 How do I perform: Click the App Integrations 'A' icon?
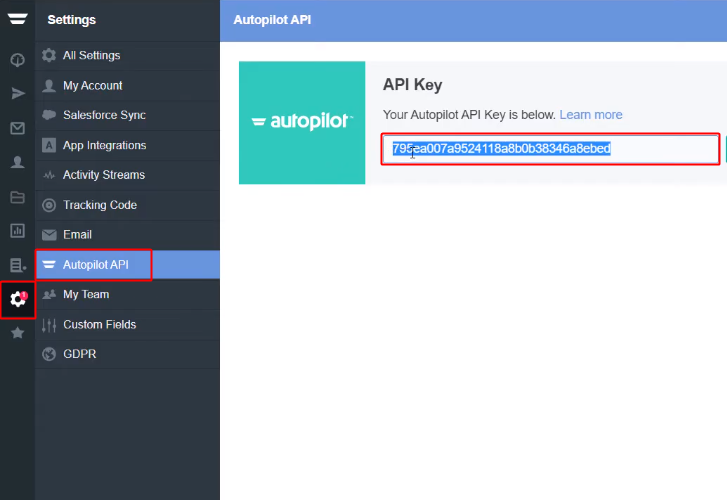click(x=49, y=145)
